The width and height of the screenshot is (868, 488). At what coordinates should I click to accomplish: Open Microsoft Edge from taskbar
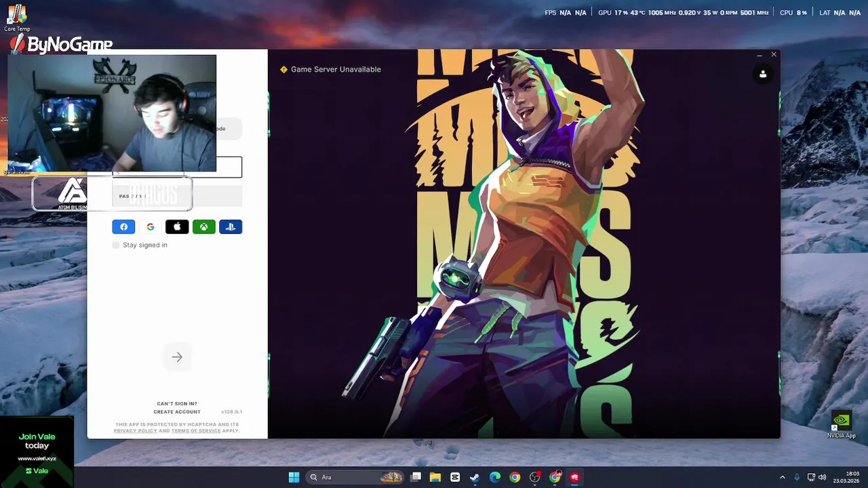pos(495,477)
